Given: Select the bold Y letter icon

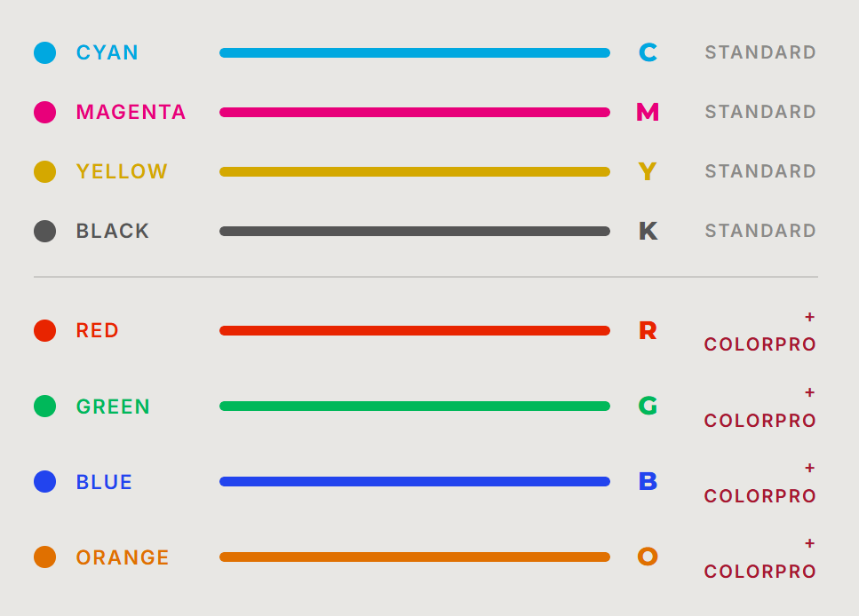Looking at the screenshot, I should 648,171.
